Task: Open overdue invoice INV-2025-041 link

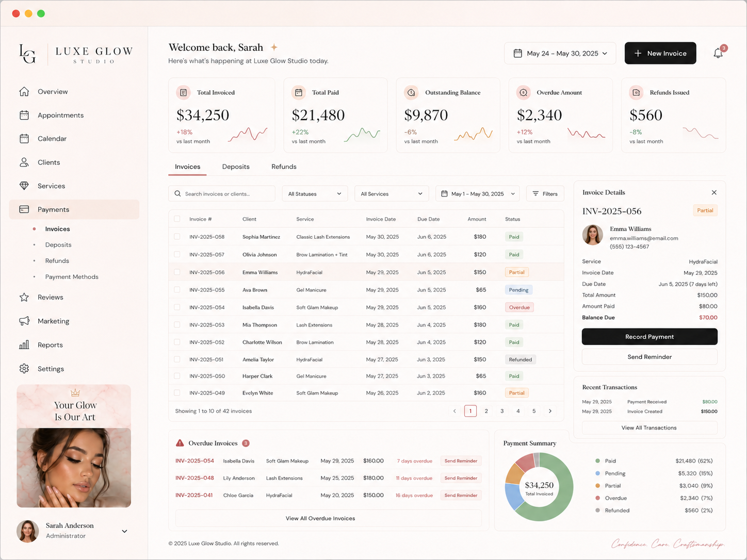Action: point(194,495)
